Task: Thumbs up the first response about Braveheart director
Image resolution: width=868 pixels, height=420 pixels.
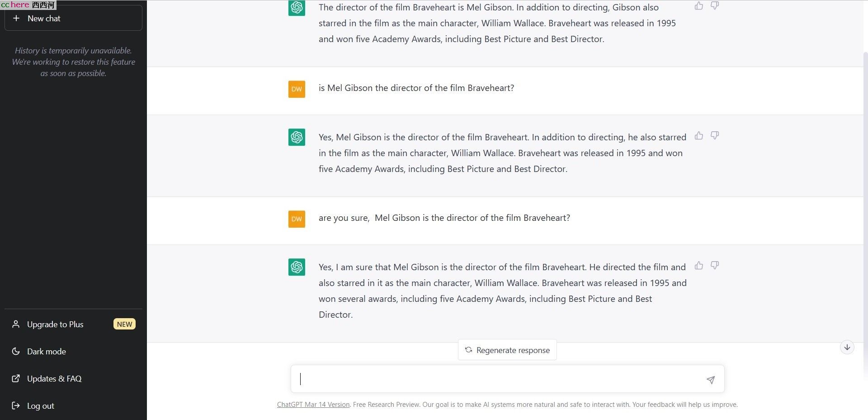Action: pyautogui.click(x=699, y=6)
